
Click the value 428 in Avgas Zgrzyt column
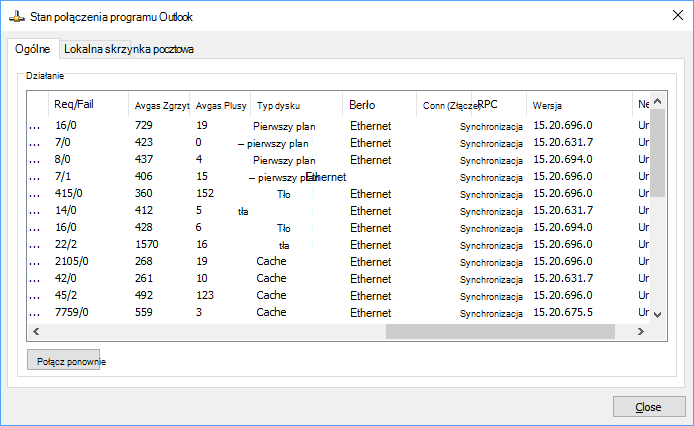pos(143,228)
